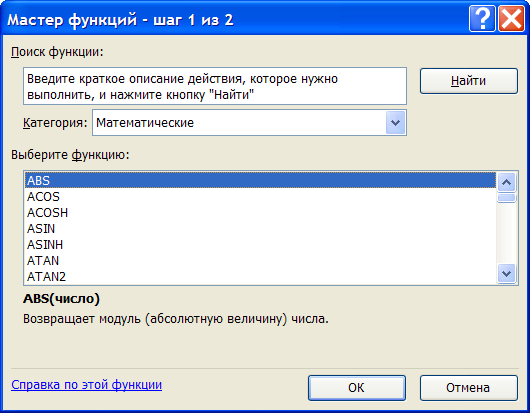530x413 pixels.
Task: Choose ACOSH from the list
Action: tap(260, 213)
